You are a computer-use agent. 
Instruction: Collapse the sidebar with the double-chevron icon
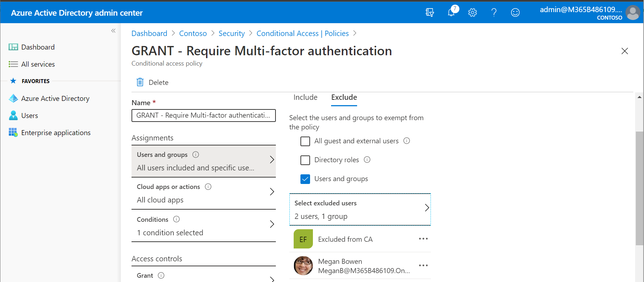[x=113, y=31]
